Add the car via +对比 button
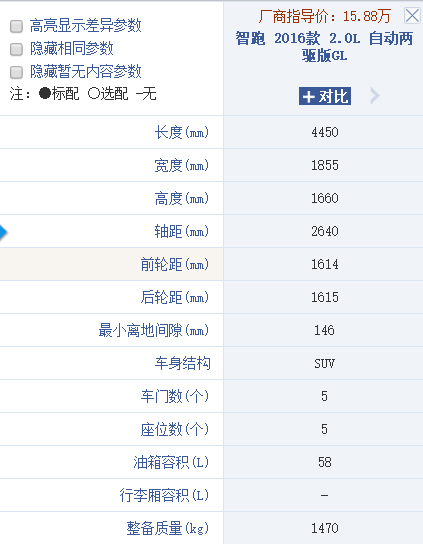The width and height of the screenshot is (423, 544). 325,96
